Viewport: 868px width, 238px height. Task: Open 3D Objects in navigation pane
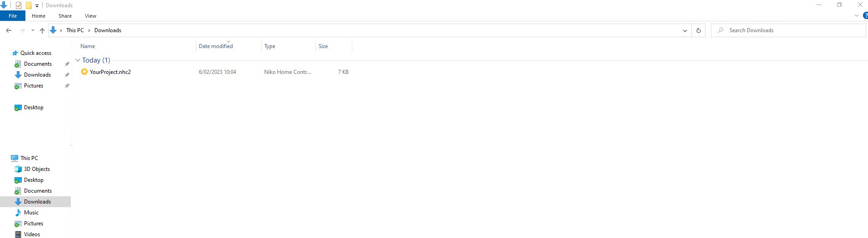point(37,169)
